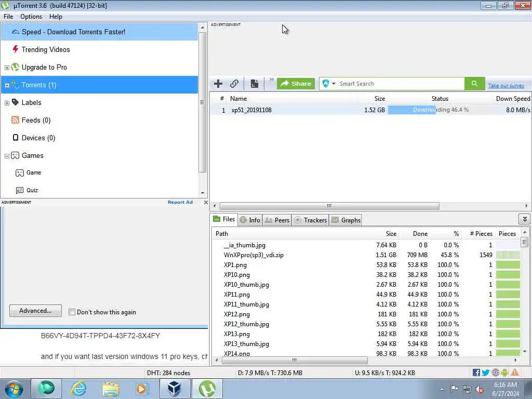
Task: Click the Games controller icon
Action: (x=15, y=155)
